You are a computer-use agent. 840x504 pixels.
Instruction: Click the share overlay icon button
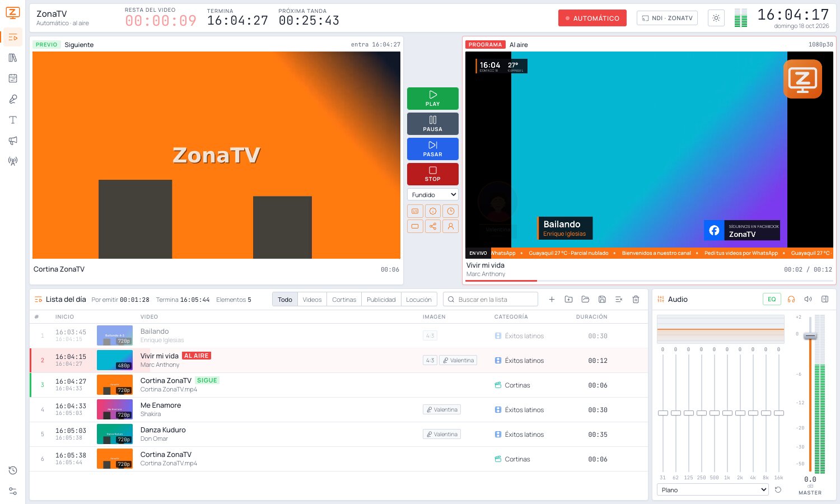pos(433,226)
